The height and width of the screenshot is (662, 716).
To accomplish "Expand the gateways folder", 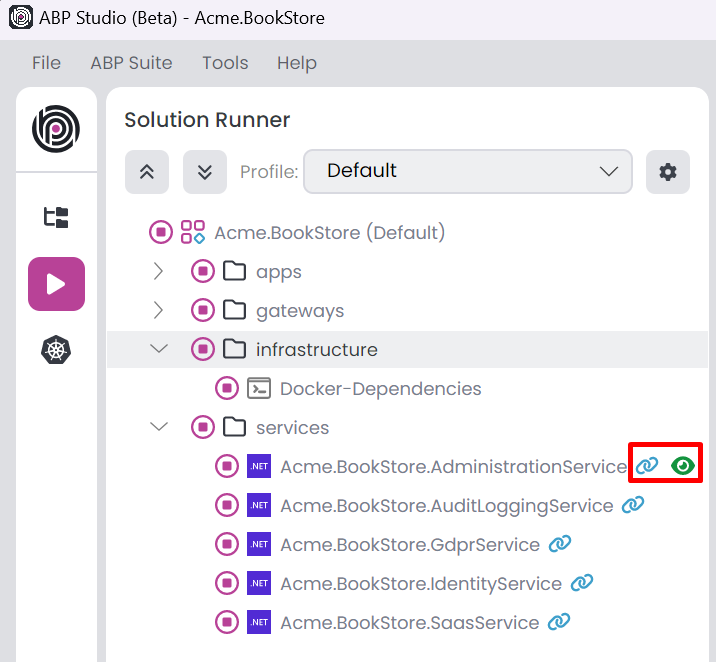I will tap(158, 310).
